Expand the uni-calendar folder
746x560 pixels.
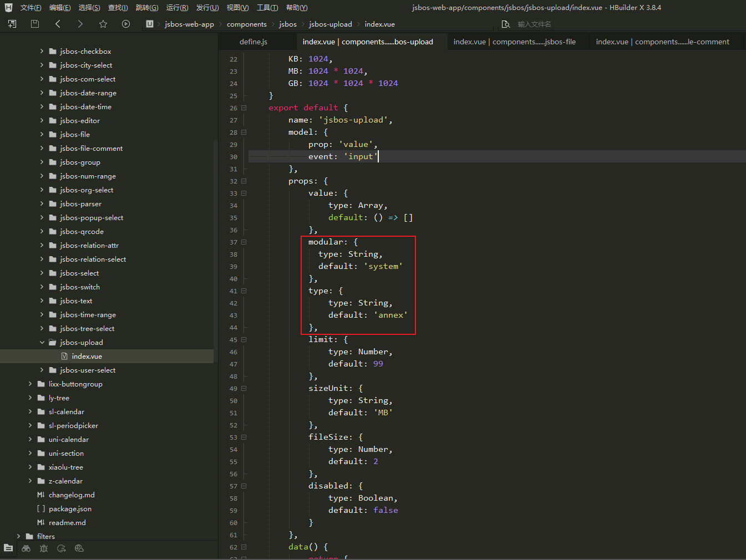[30, 440]
